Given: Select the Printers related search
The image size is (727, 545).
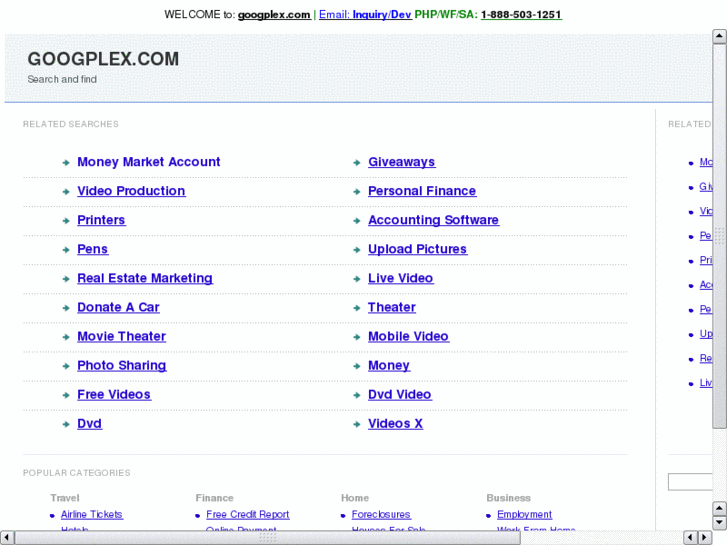Looking at the screenshot, I should click(x=101, y=220).
